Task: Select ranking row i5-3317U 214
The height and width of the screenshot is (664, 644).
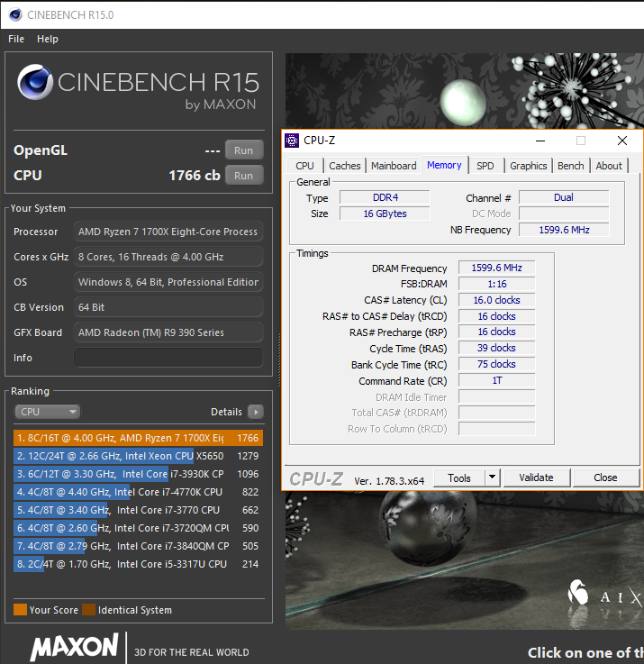Action: point(138,564)
